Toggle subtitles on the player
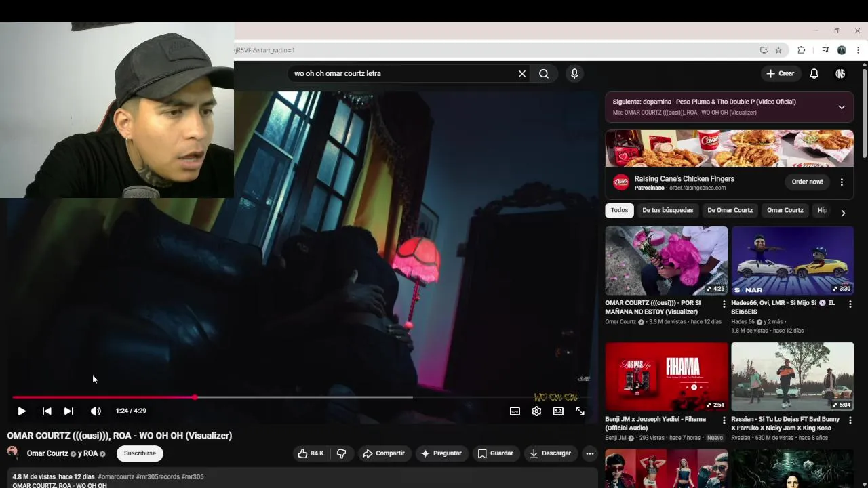Viewport: 868px width, 488px height. 515,411
